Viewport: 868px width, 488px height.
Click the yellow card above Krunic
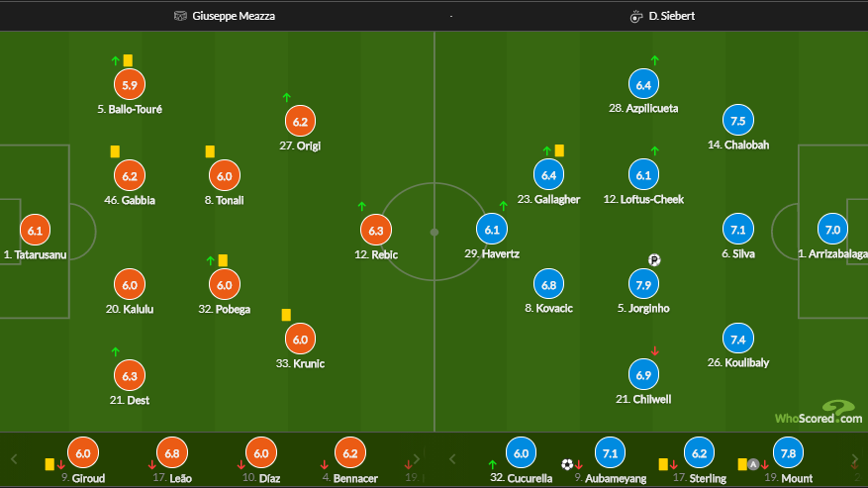tap(286, 315)
